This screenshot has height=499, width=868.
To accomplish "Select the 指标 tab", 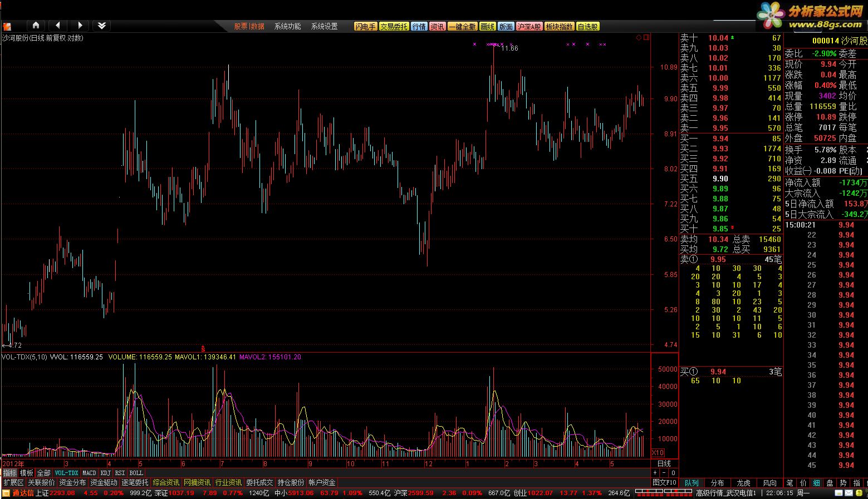I will tap(9, 473).
